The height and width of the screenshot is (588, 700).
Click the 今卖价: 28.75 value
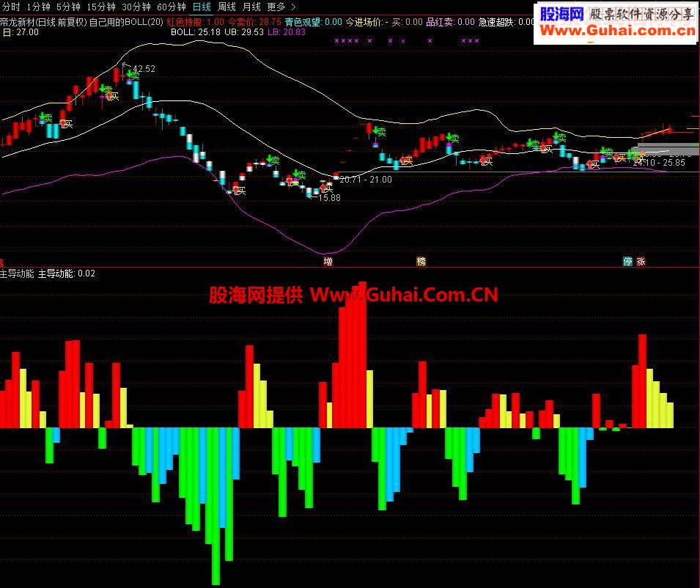pos(254,22)
